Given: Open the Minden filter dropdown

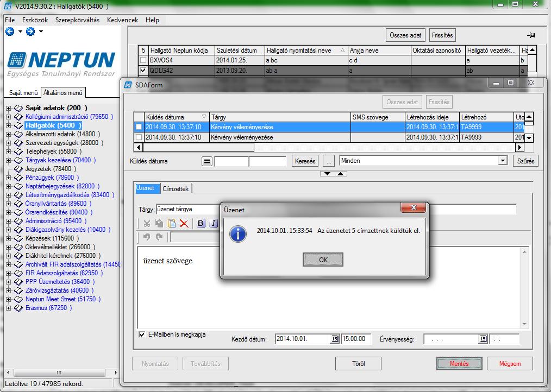Looking at the screenshot, I should tap(503, 161).
